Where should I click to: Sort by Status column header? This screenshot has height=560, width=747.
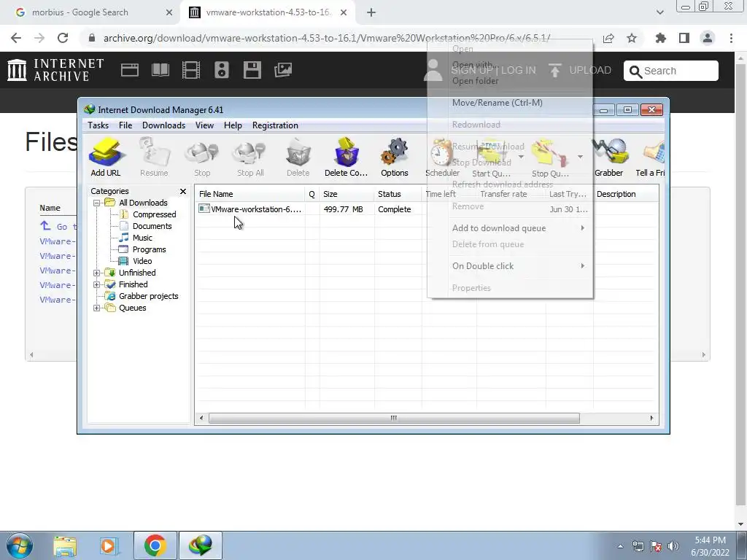tap(398, 194)
